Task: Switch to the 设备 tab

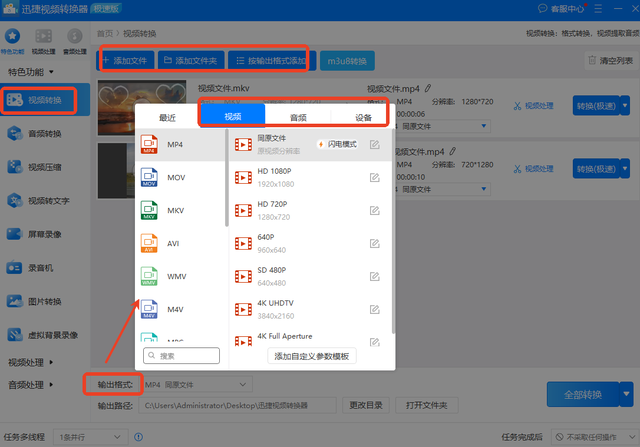Action: point(363,118)
